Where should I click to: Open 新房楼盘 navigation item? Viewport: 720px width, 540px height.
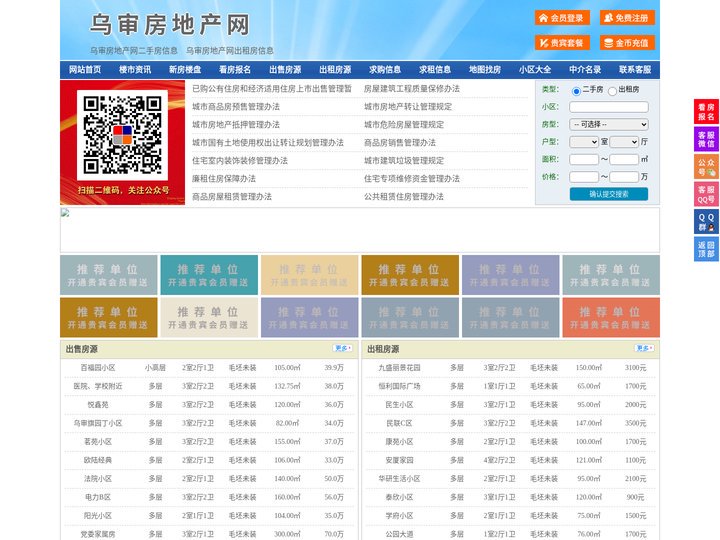(185, 70)
